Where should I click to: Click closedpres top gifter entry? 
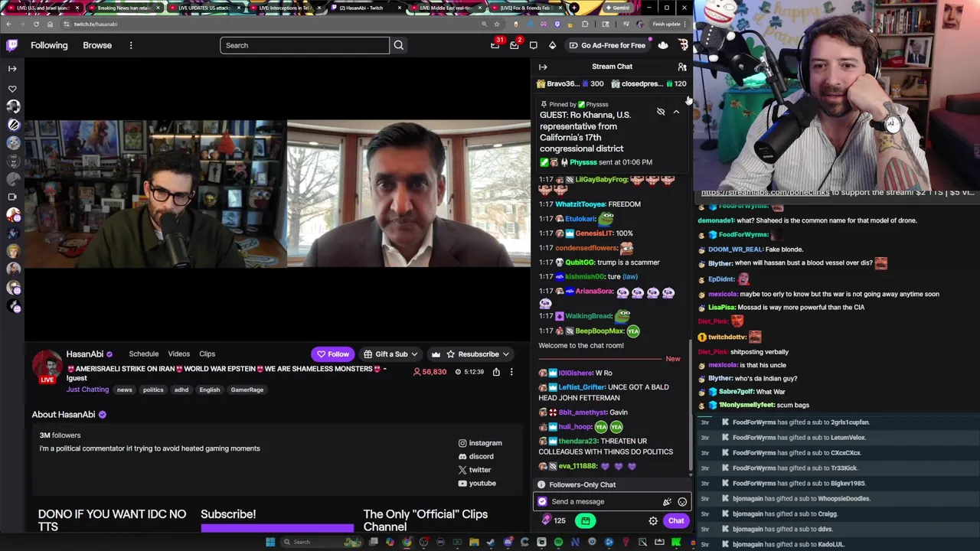point(648,83)
